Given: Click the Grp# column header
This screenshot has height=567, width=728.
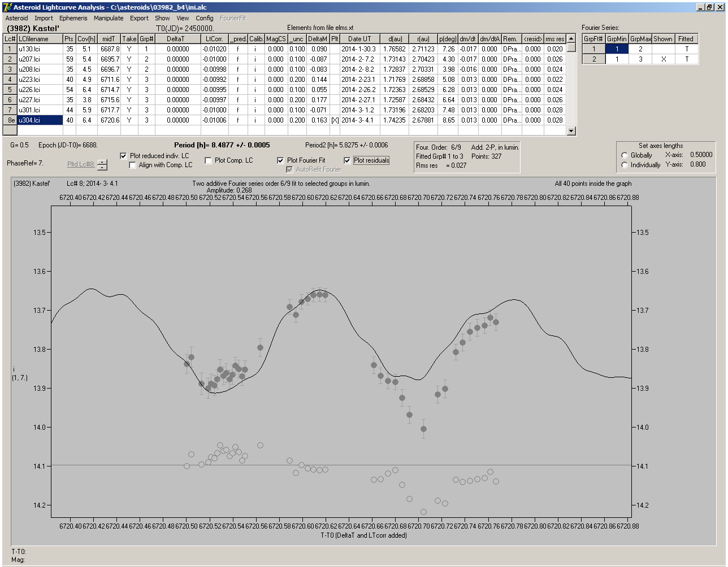Looking at the screenshot, I should coord(146,39).
